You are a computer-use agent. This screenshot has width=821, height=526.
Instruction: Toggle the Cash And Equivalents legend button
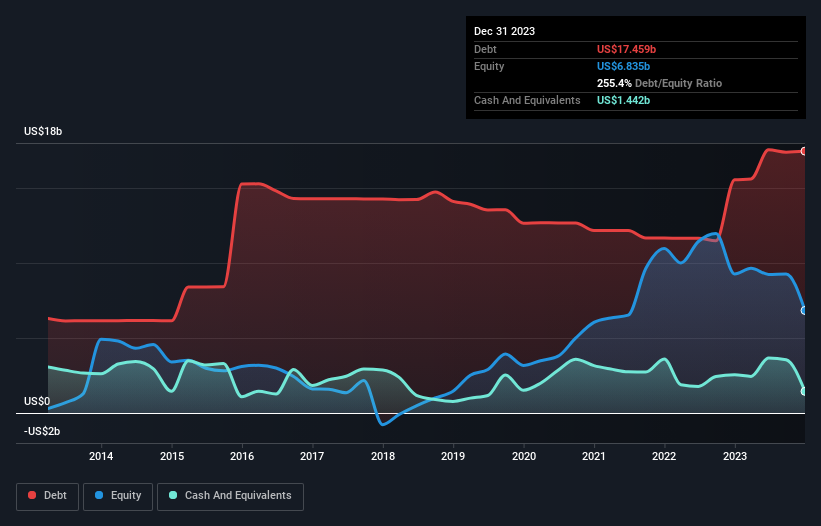coord(230,496)
